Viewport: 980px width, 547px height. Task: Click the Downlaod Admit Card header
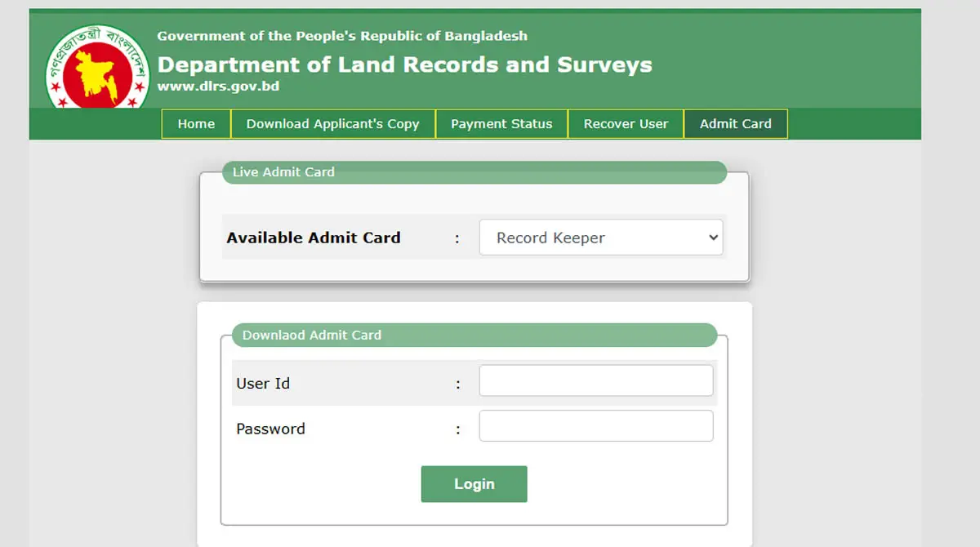pos(311,335)
